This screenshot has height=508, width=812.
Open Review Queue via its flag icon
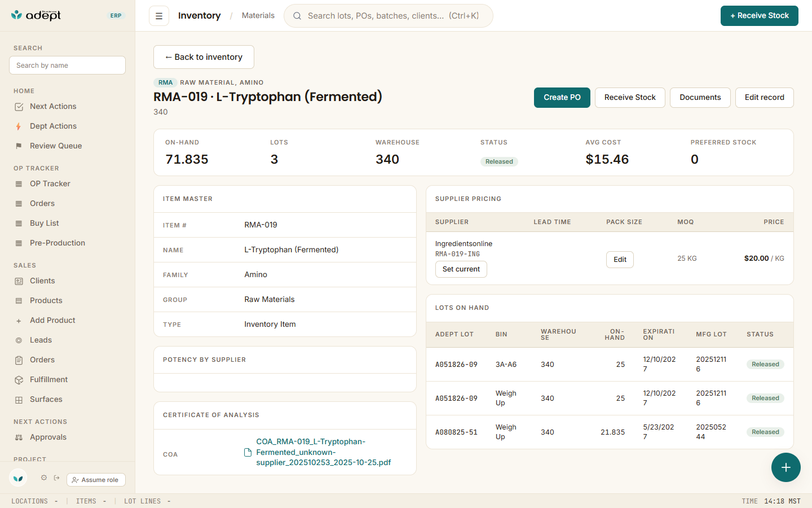[x=19, y=146]
